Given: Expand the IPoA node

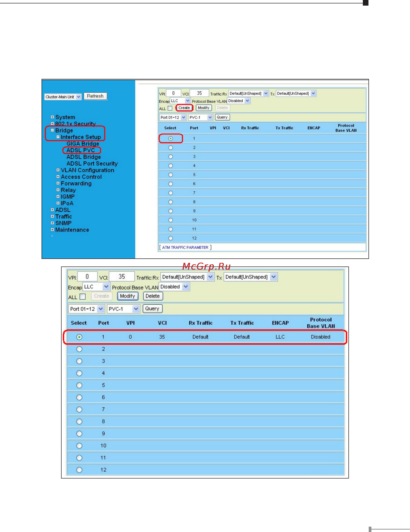Looking at the screenshot, I should [x=58, y=203].
